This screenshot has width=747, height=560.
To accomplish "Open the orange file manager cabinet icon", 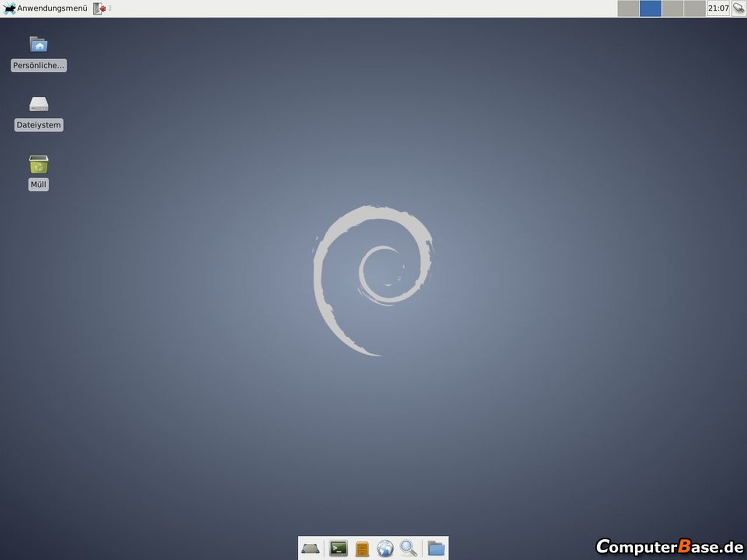I will 362,549.
